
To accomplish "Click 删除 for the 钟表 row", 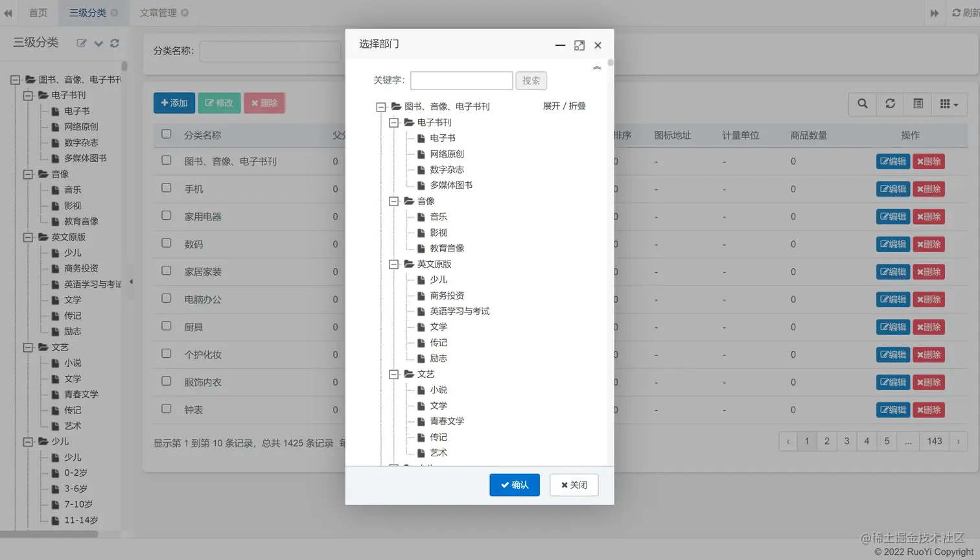I will pyautogui.click(x=928, y=410).
